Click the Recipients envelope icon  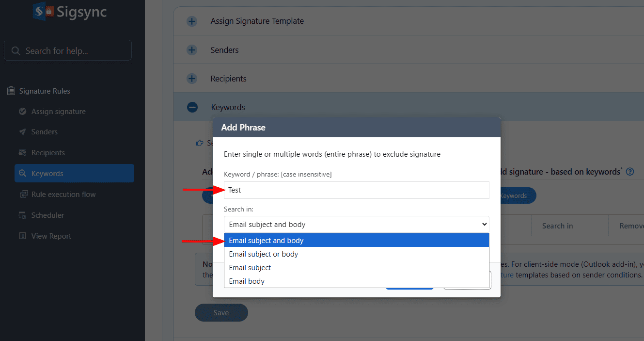(x=22, y=153)
